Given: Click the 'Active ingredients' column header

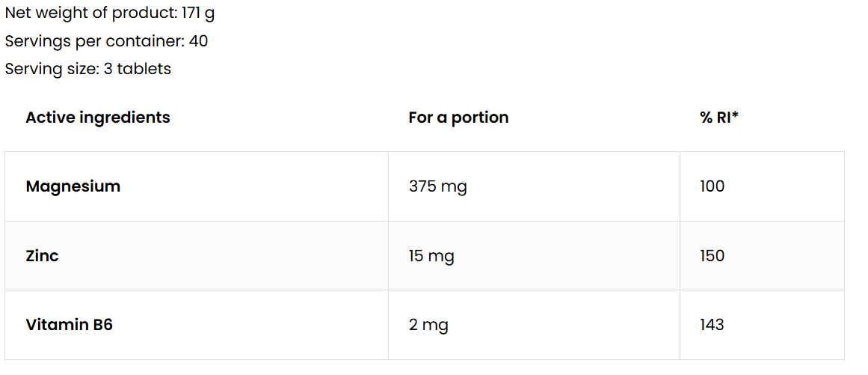Looking at the screenshot, I should pyautogui.click(x=98, y=118).
